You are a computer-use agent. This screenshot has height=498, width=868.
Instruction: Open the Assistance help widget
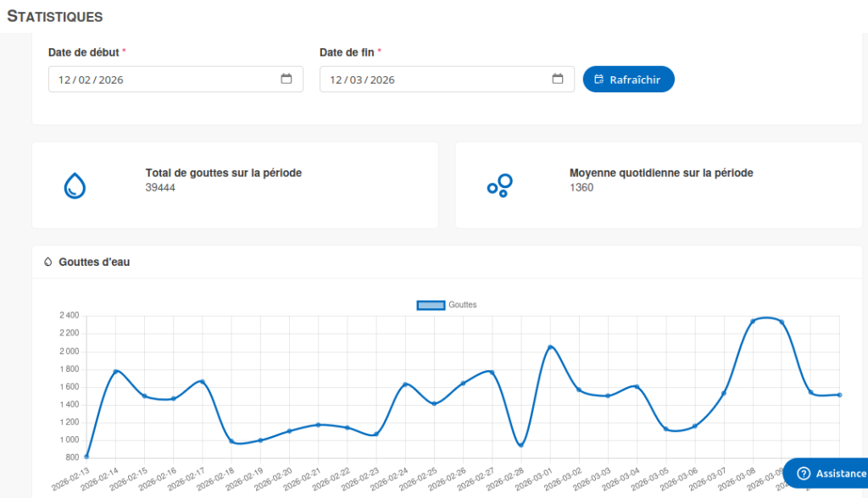coord(826,473)
